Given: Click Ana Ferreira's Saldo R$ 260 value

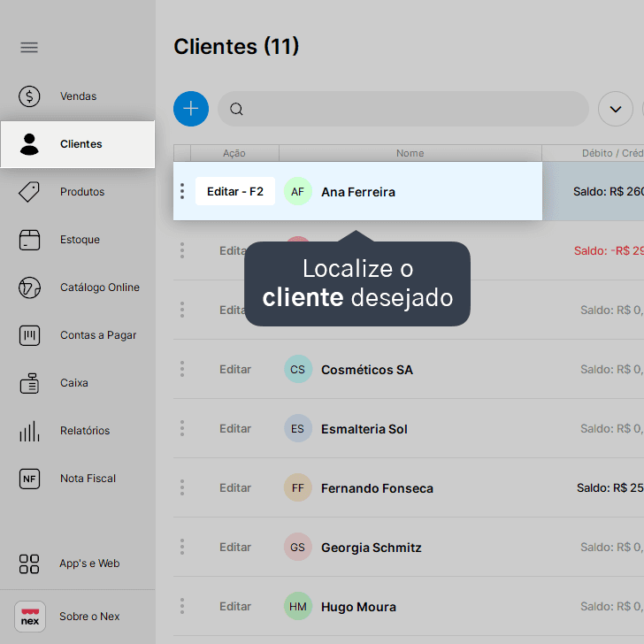Looking at the screenshot, I should point(609,191).
